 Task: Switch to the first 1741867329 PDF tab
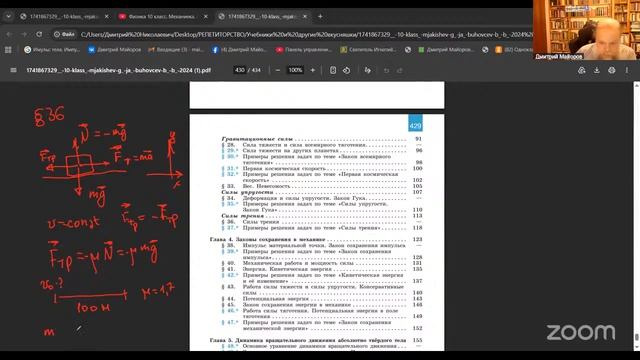pos(64,16)
